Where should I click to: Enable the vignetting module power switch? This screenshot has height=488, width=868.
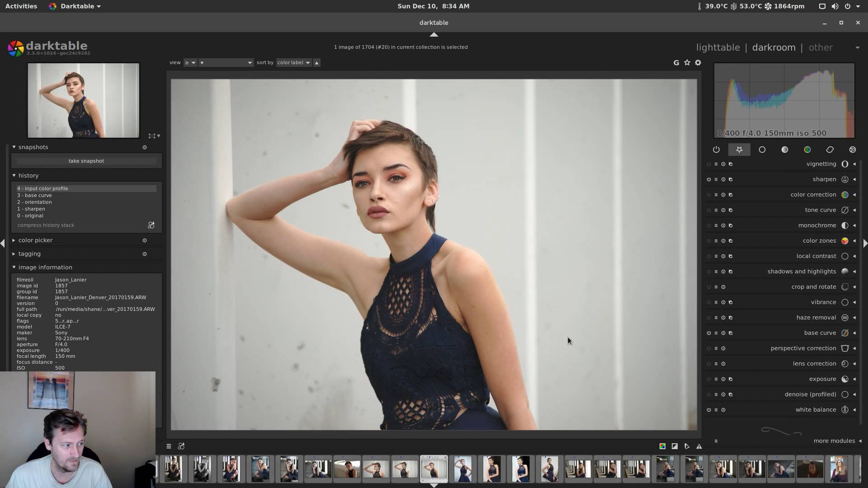(x=709, y=164)
